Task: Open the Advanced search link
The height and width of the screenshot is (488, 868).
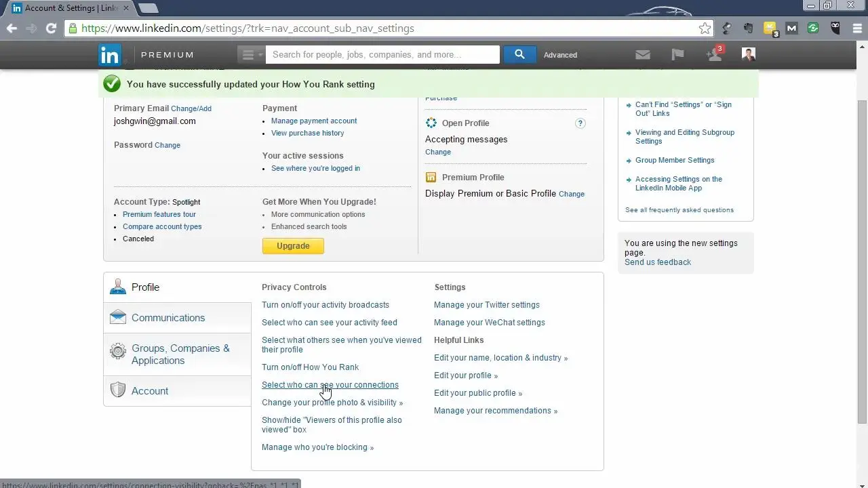Action: (560, 55)
